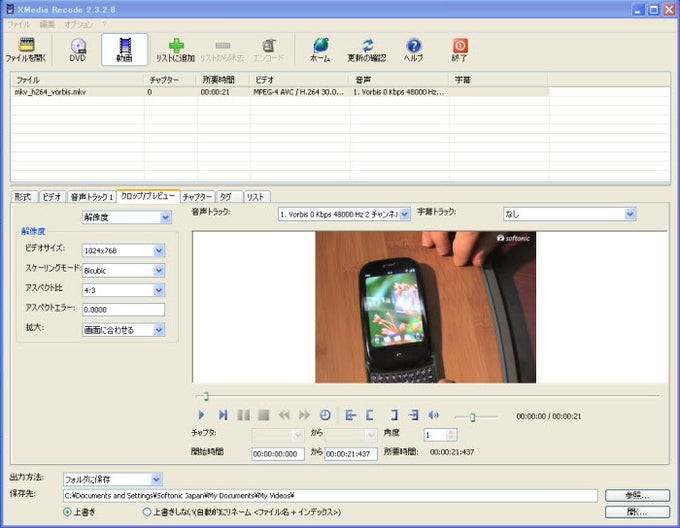
Task: Click the XMedia Recode title bar icon
Action: pyautogui.click(x=10, y=9)
